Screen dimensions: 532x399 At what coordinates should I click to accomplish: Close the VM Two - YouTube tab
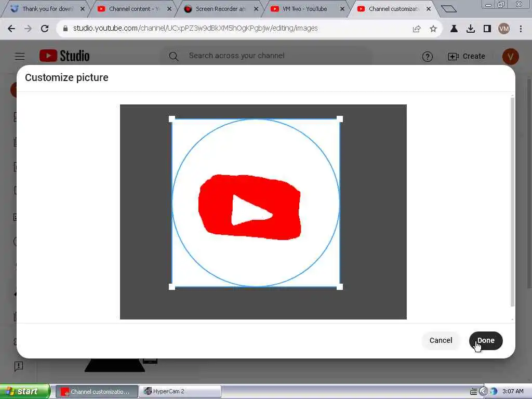point(342,9)
